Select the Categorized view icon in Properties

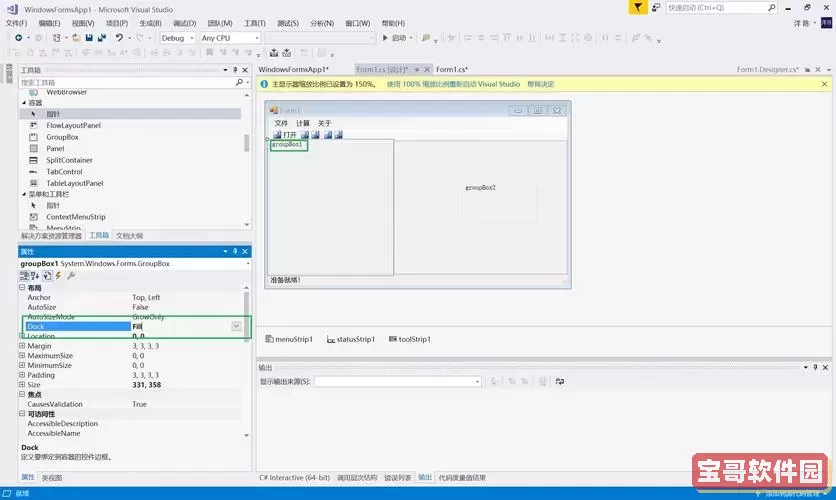[24, 276]
